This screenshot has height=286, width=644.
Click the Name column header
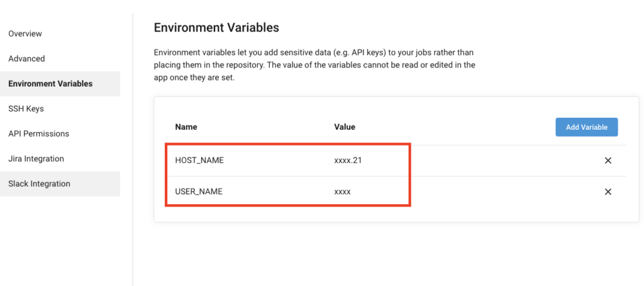point(186,127)
